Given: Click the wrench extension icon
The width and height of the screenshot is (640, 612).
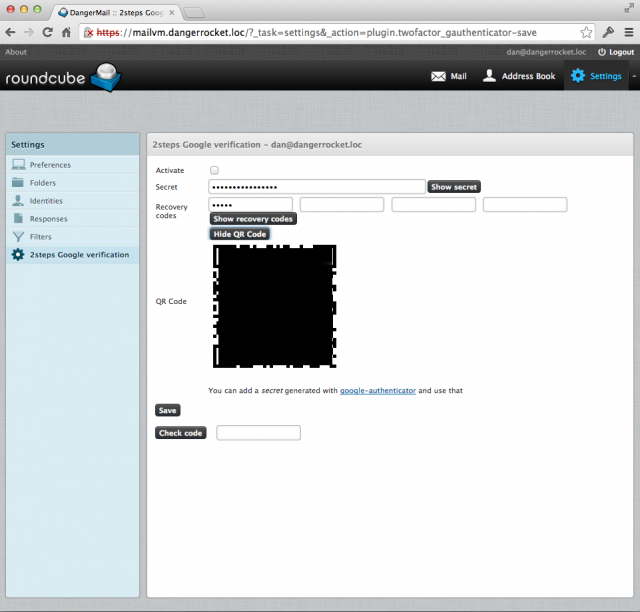Looking at the screenshot, I should (x=608, y=32).
